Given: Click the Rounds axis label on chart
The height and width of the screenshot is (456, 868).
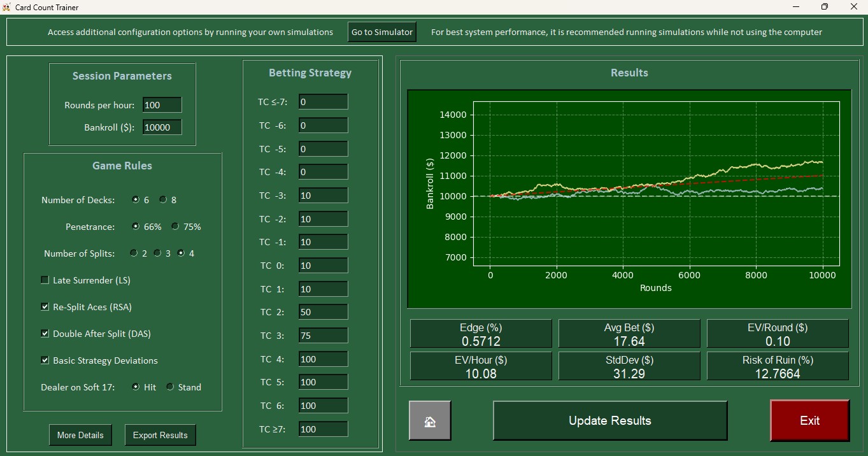Looking at the screenshot, I should click(x=656, y=288).
